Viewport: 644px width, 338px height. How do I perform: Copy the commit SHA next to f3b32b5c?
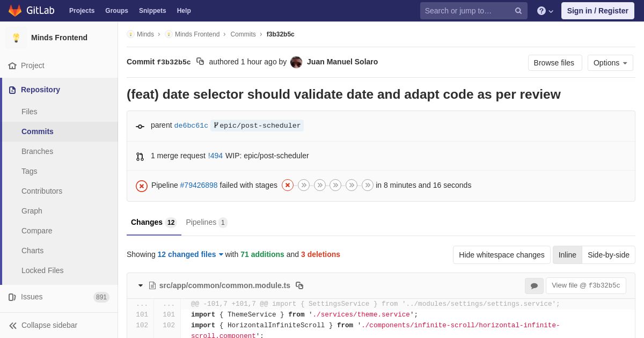[x=200, y=62]
